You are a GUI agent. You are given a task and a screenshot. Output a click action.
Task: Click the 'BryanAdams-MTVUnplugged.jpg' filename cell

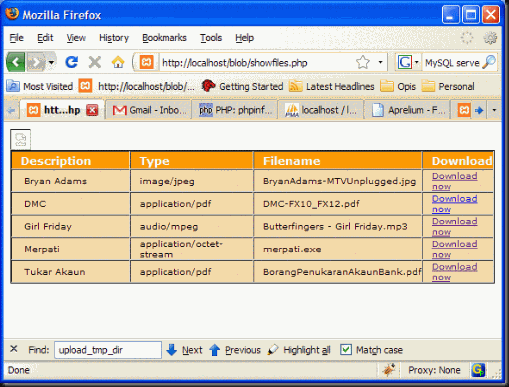coord(338,181)
